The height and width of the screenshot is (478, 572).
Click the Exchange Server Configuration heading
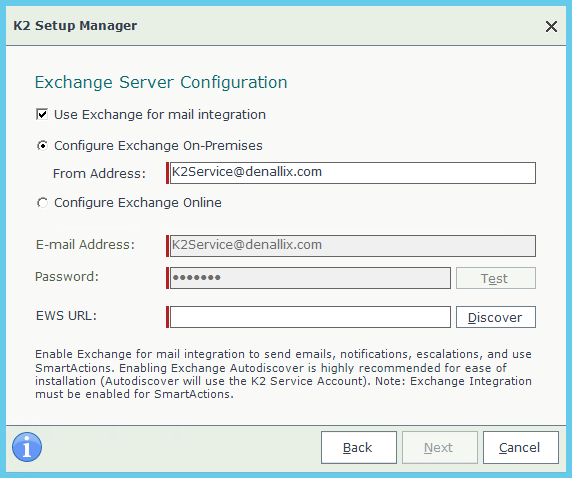(161, 82)
